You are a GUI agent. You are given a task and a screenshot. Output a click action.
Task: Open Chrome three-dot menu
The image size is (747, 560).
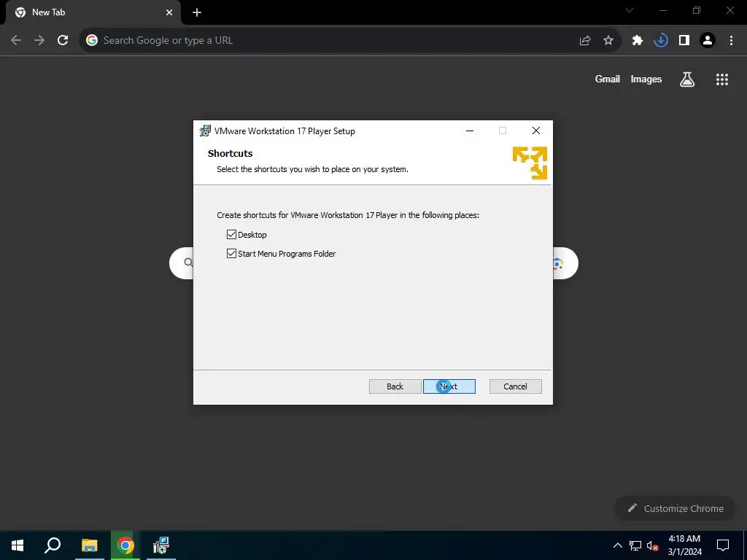731,41
